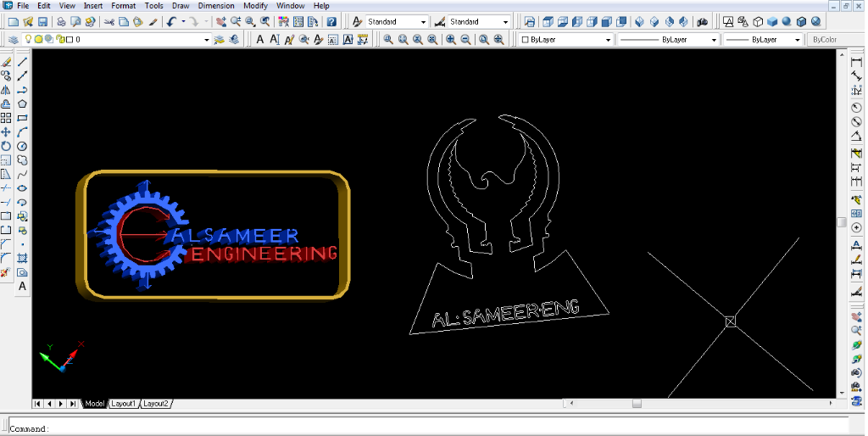Open the Standard text style dropdown
868x436 pixels.
pos(423,21)
